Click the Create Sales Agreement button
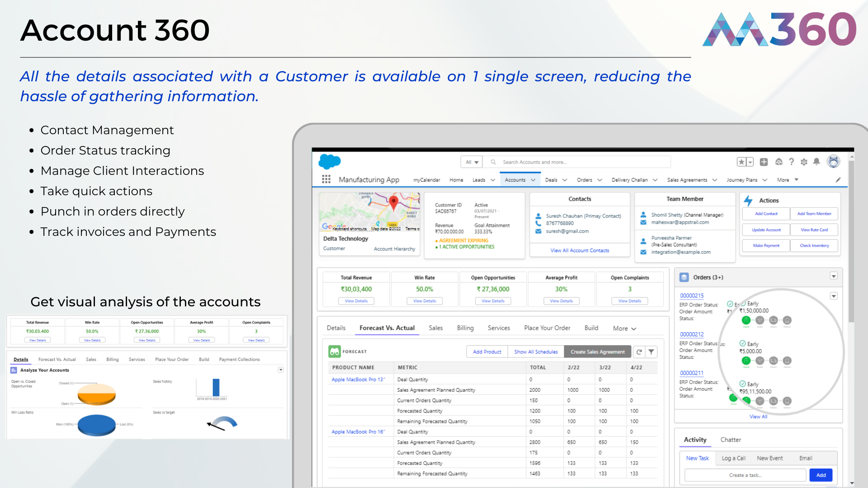 [598, 352]
